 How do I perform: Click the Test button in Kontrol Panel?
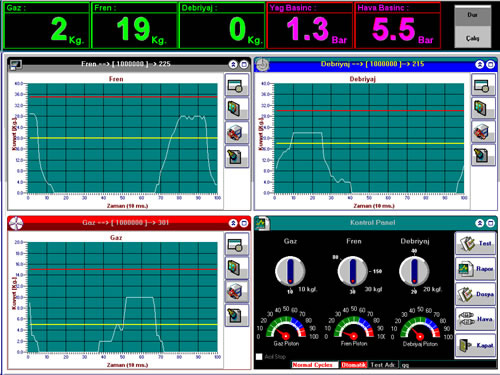pos(475,244)
